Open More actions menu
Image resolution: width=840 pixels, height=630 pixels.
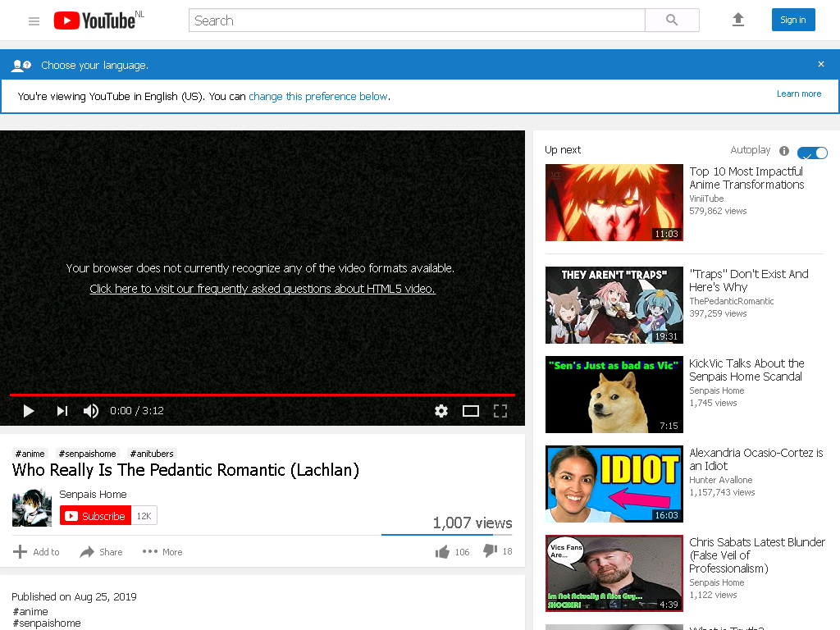162,552
